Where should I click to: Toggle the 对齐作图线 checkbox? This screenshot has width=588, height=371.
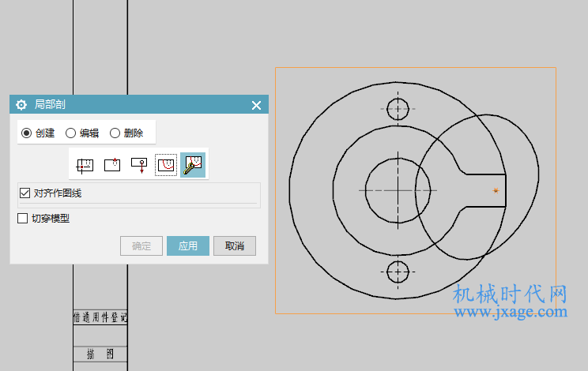point(24,193)
